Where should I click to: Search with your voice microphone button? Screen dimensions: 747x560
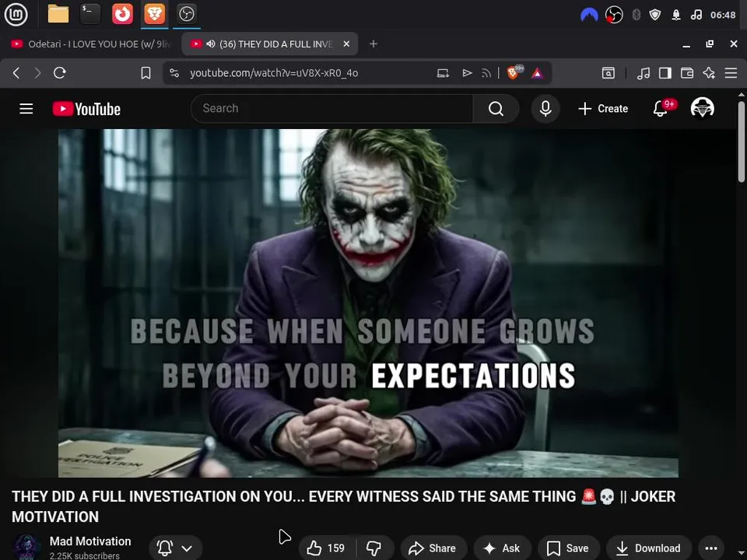(545, 109)
